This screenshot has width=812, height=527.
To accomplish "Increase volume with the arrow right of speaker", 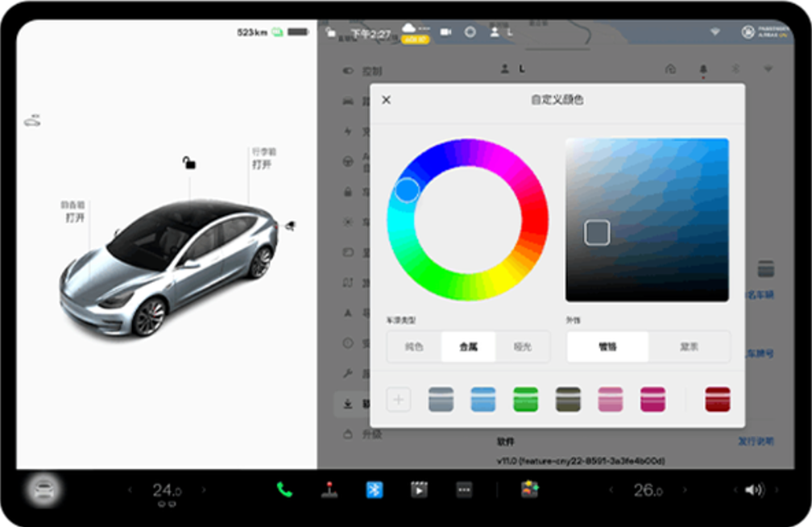I will point(777,490).
